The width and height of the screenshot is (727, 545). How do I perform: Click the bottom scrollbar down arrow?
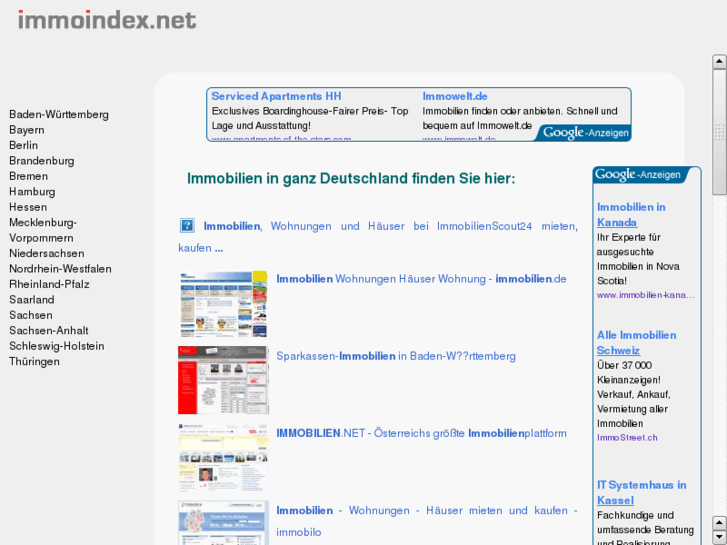coord(719,537)
